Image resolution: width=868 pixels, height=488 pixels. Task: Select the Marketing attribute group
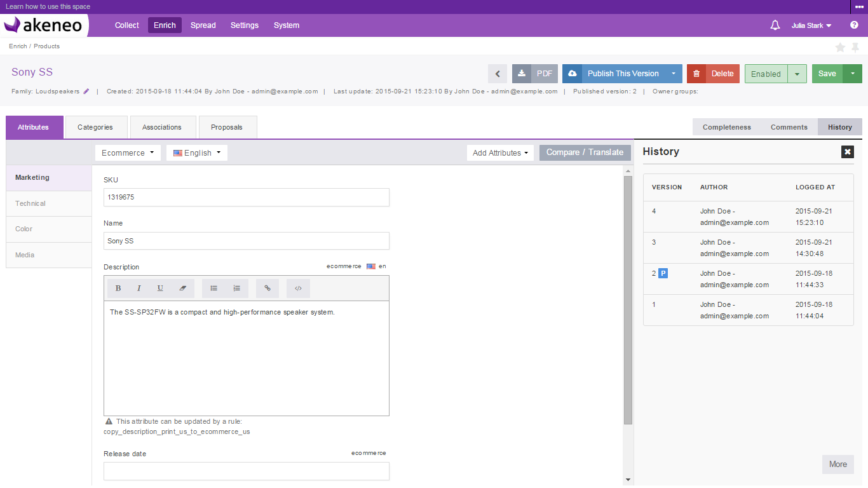(49, 178)
